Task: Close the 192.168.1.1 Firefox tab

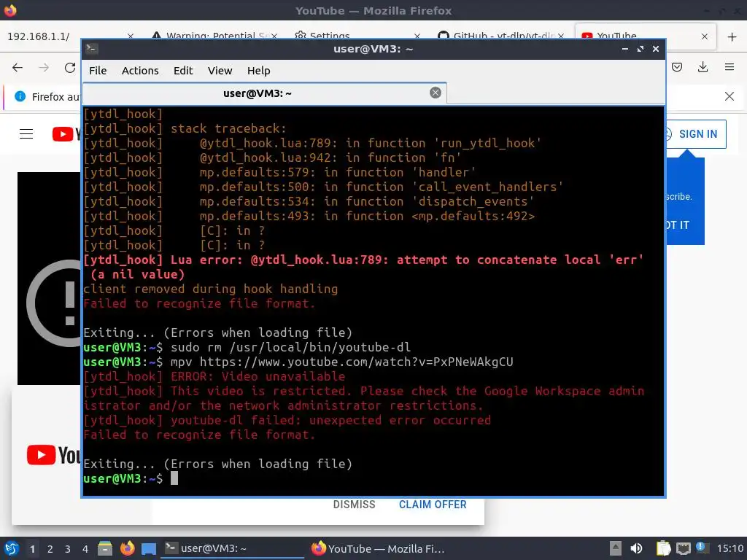Action: tap(131, 36)
